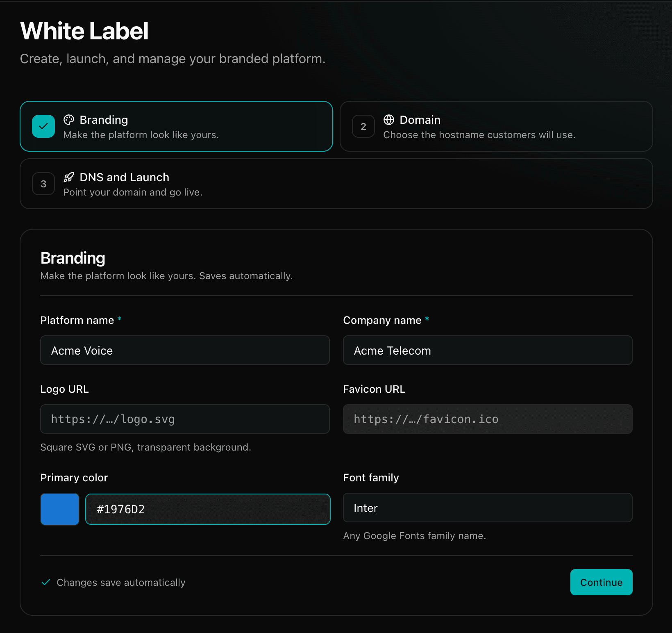Click the White Label page heading
Viewport: 672px width, 633px height.
point(84,31)
